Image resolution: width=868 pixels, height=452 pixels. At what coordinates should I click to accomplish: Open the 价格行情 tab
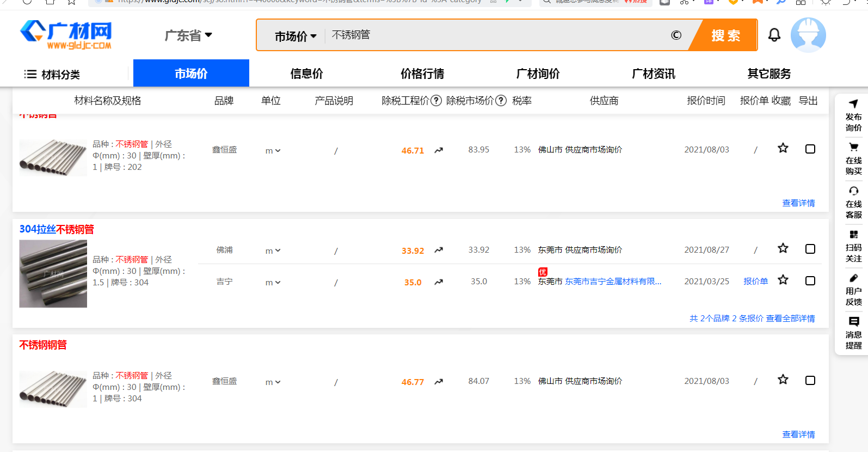pos(422,74)
